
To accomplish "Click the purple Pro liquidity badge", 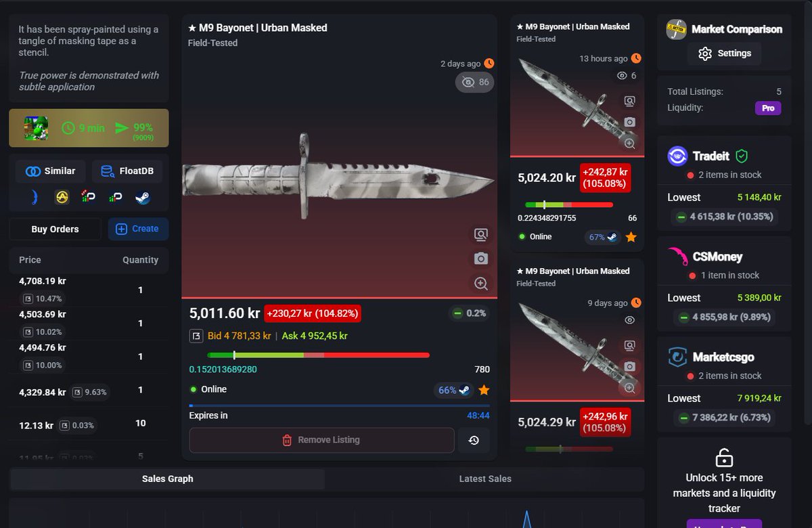I will click(768, 108).
